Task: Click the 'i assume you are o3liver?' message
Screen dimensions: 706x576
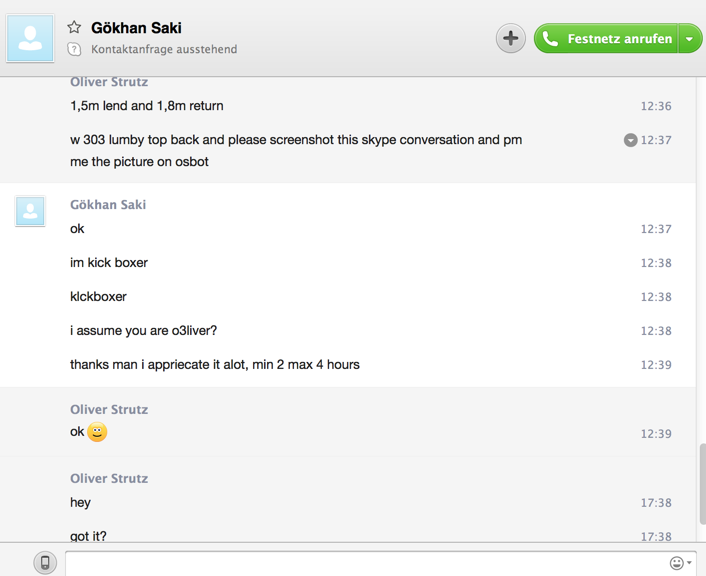Action: pyautogui.click(x=143, y=331)
